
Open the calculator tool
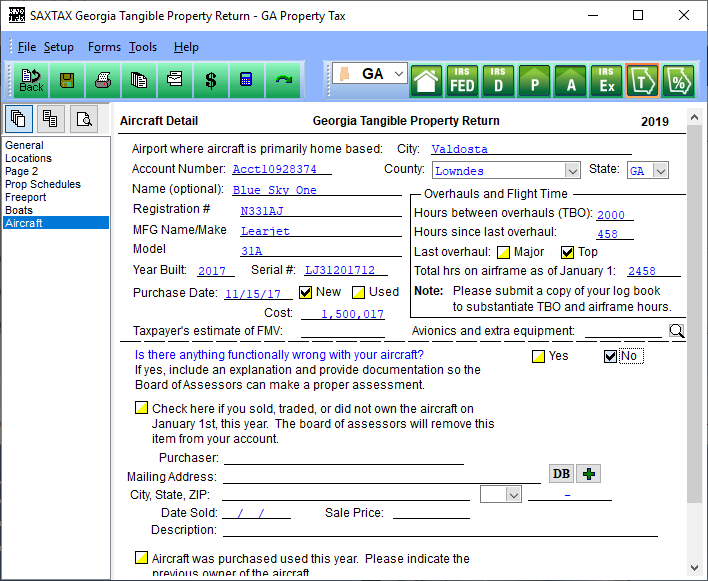[247, 81]
